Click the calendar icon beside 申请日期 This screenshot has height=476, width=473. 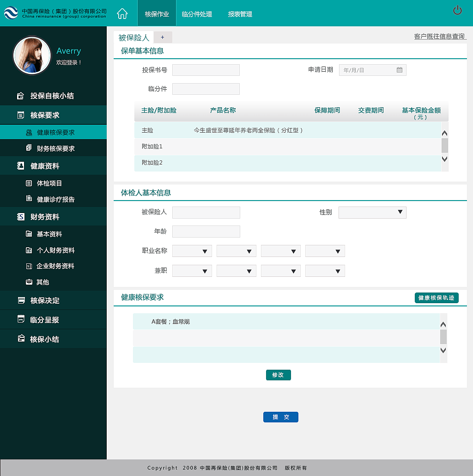[x=399, y=70]
